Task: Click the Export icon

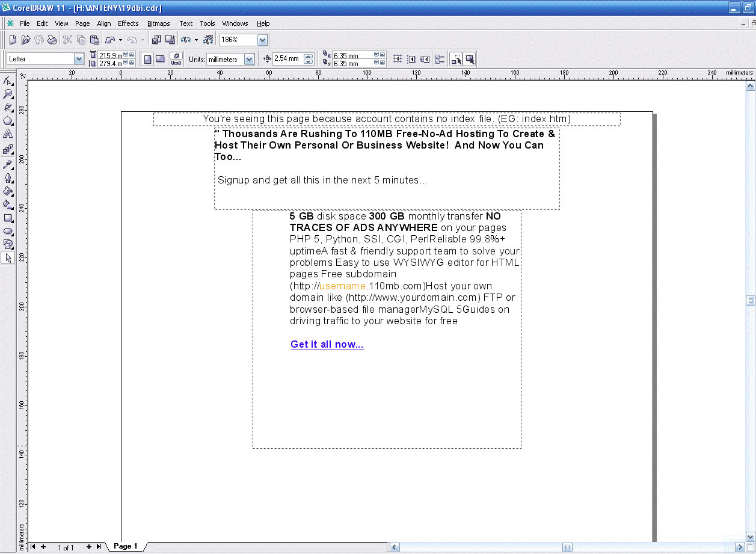Action: pyautogui.click(x=170, y=40)
